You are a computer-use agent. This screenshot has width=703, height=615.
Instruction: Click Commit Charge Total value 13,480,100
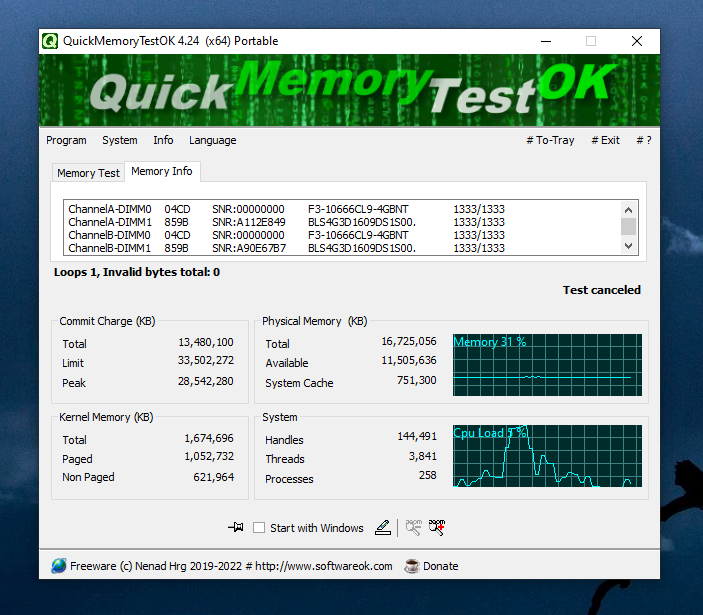(206, 342)
